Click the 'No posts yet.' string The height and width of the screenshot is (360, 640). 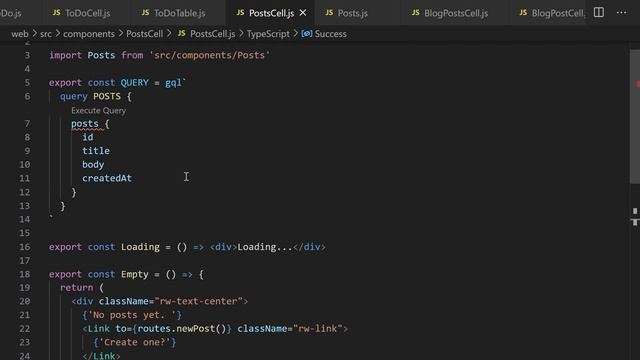pos(132,315)
